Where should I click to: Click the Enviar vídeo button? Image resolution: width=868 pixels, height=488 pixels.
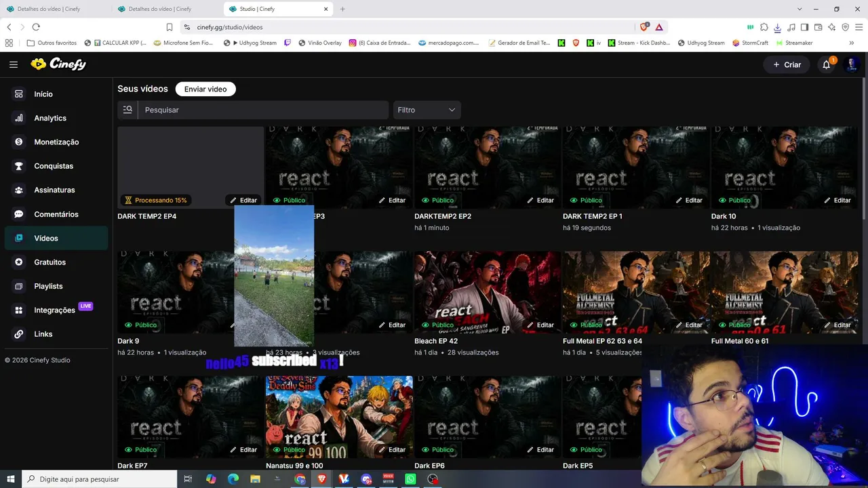(x=205, y=89)
